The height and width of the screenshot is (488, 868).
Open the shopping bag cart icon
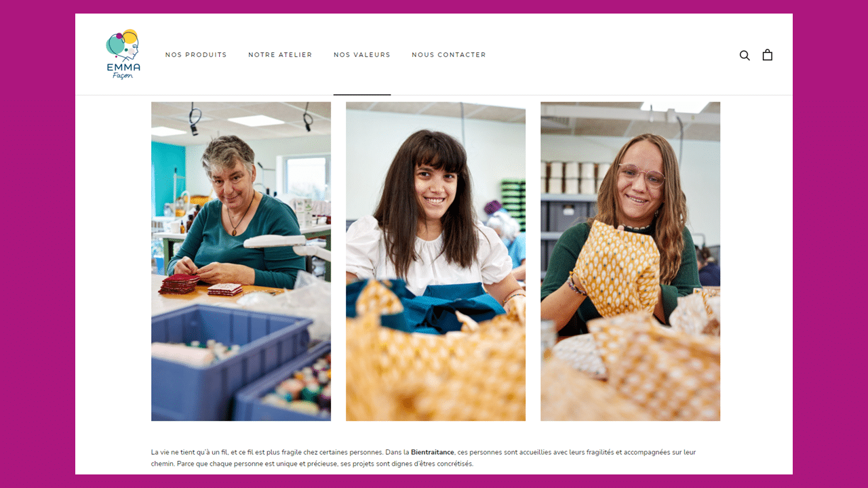[x=767, y=55]
